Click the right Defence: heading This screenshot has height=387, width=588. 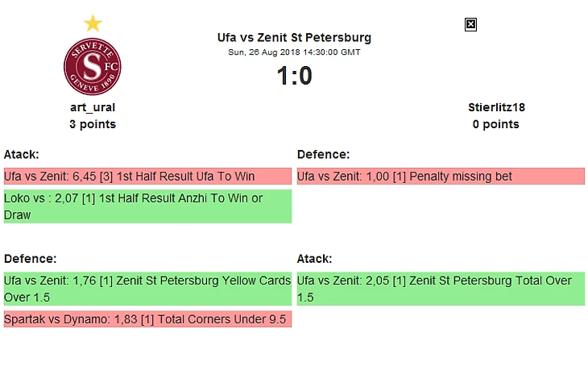[x=323, y=154]
